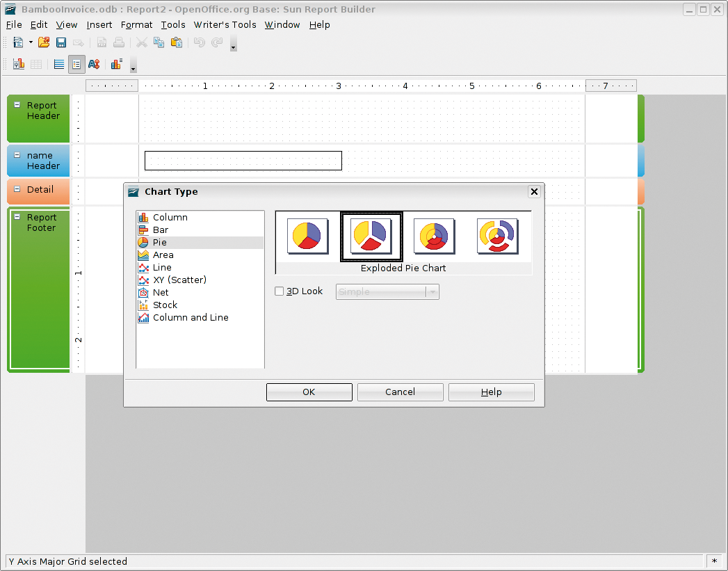The height and width of the screenshot is (571, 728).
Task: Toggle the Legend On/Off icon
Action: coord(76,64)
